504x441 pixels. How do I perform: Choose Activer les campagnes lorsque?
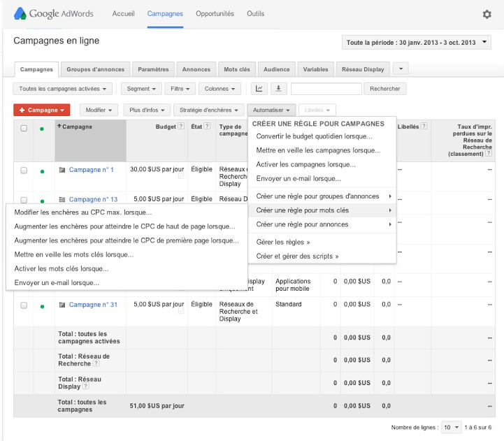pos(322,164)
